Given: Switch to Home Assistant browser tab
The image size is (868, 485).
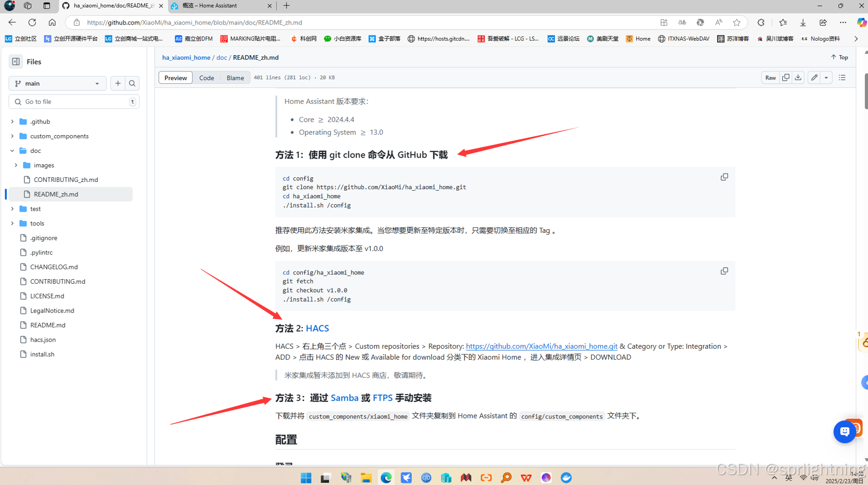Looking at the screenshot, I should coord(221,6).
